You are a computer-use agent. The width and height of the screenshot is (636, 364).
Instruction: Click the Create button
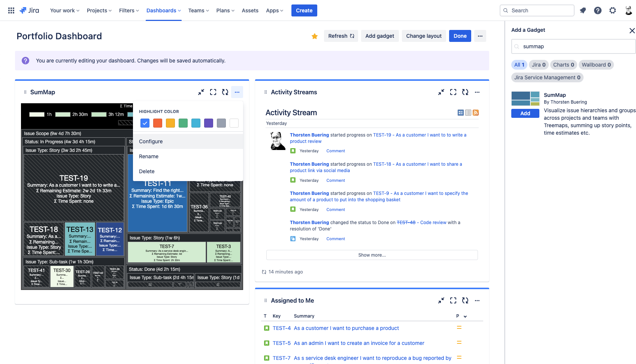(x=304, y=10)
